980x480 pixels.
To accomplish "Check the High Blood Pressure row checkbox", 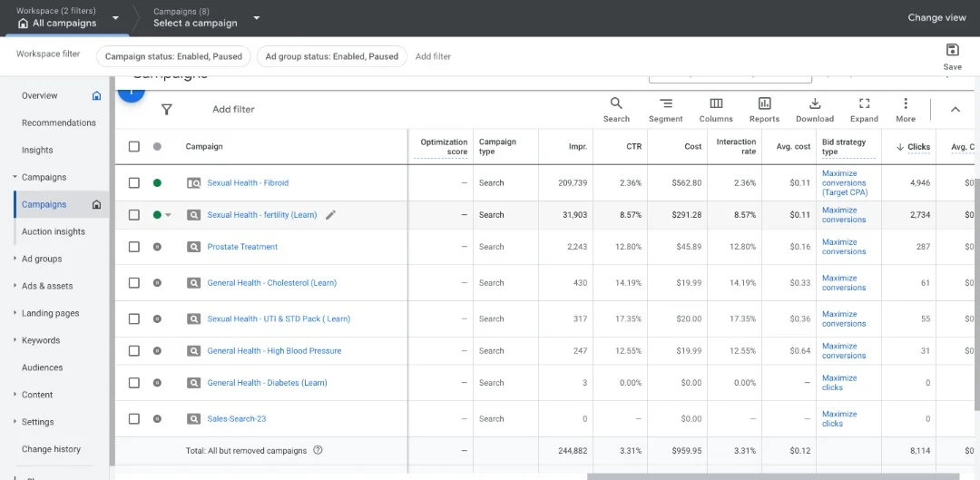I will (133, 350).
